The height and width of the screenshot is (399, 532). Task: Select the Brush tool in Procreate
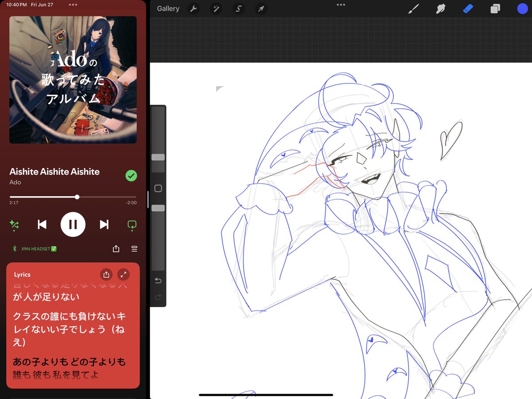coord(413,8)
